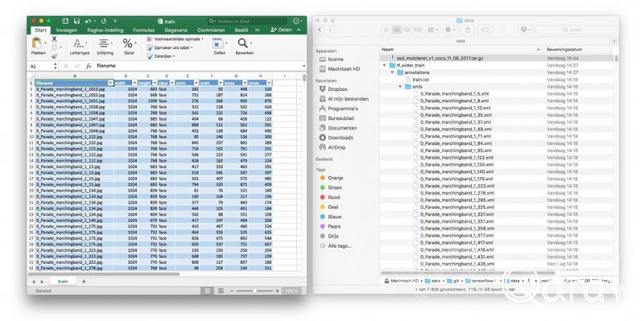Screen dimensions: 644x321
Task: Sort by Bewerkingsdatum column header
Action: coord(578,49)
